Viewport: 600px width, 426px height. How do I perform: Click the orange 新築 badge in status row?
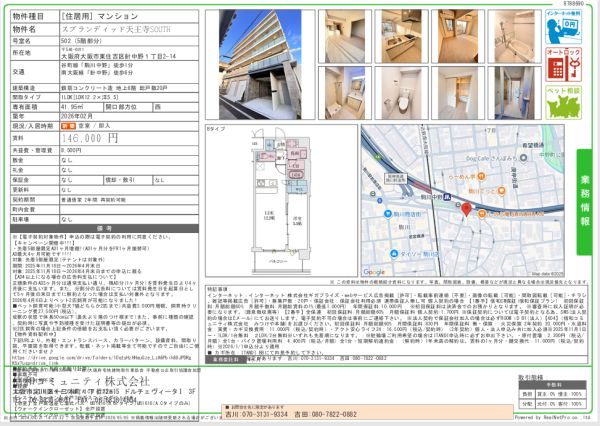pyautogui.click(x=68, y=126)
